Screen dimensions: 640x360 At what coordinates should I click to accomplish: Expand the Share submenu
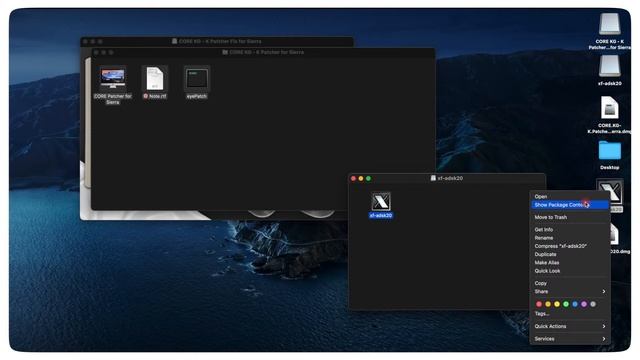click(570, 291)
